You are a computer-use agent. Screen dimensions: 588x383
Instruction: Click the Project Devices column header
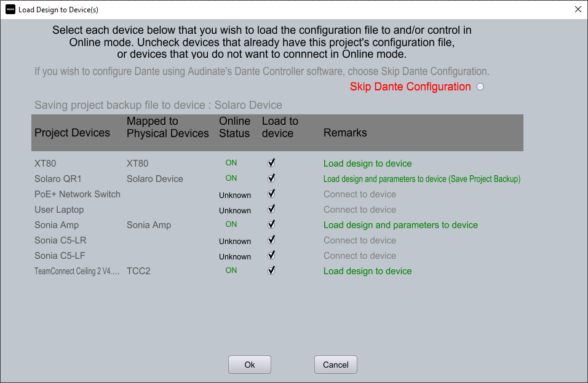point(72,133)
